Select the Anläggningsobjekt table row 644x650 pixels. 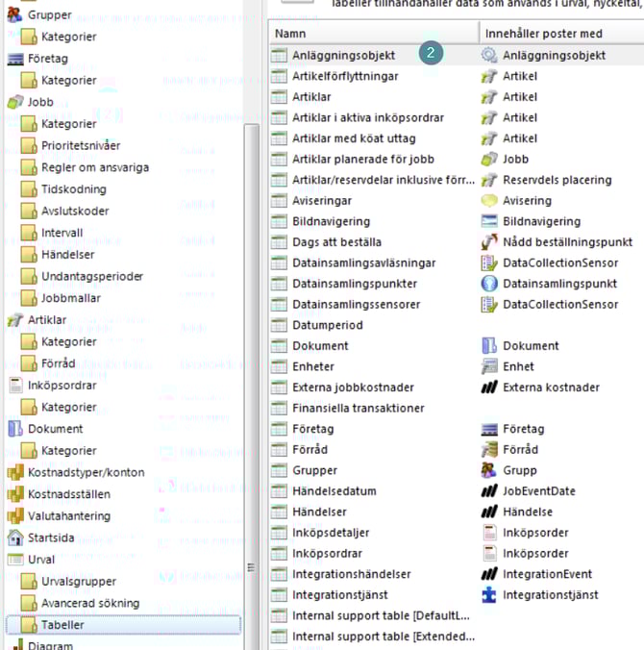tap(342, 56)
